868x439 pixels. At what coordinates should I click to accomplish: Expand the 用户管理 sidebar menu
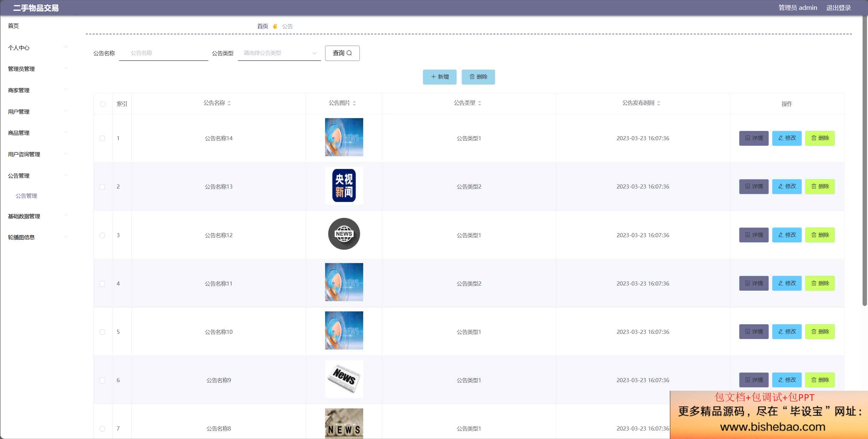pyautogui.click(x=37, y=112)
